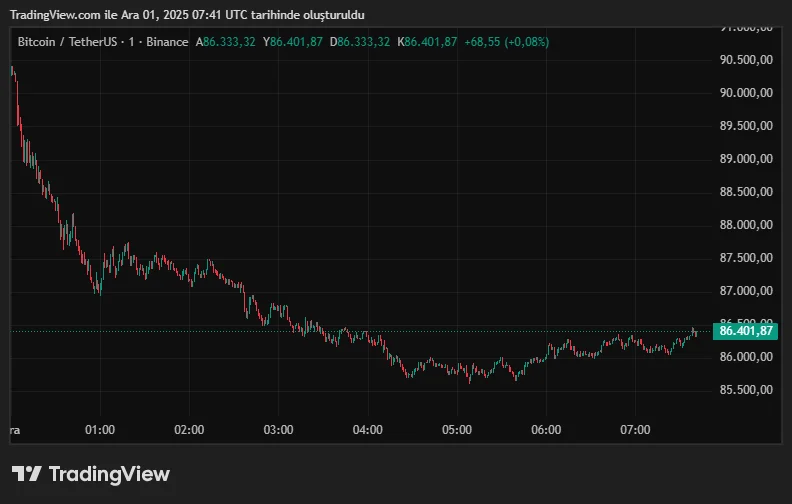Click the 07:00 time axis label
792x504 pixels.
(x=635, y=430)
